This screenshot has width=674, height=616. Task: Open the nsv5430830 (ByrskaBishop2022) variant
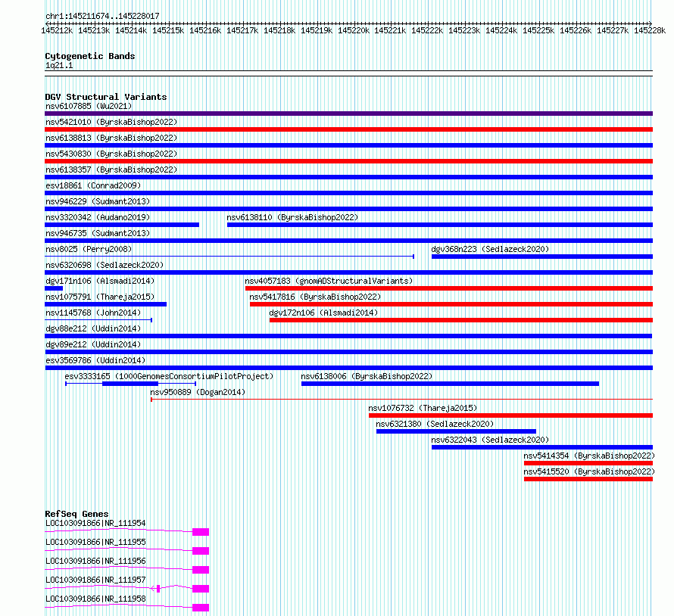(x=111, y=154)
